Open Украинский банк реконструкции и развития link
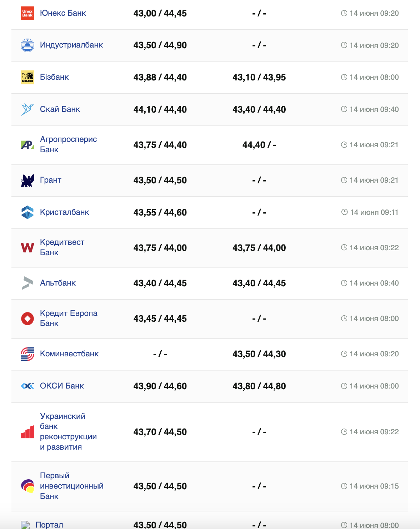420x529 pixels. click(x=68, y=432)
